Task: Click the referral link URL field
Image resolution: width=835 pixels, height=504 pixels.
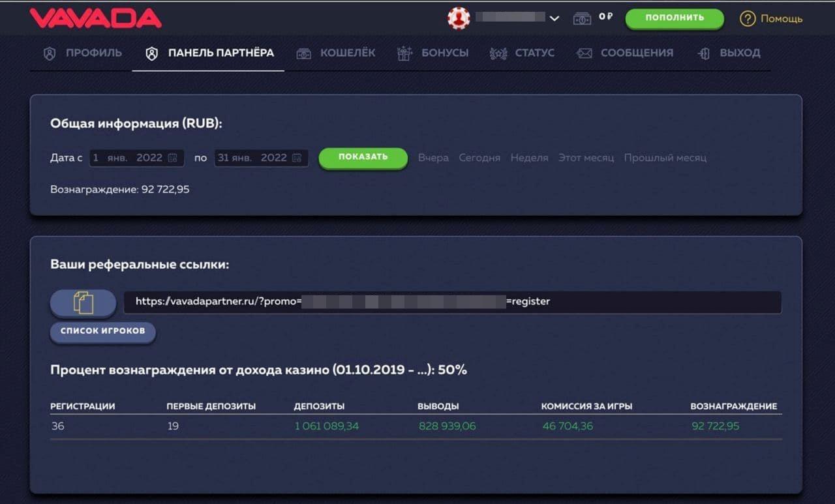Action: pyautogui.click(x=452, y=302)
